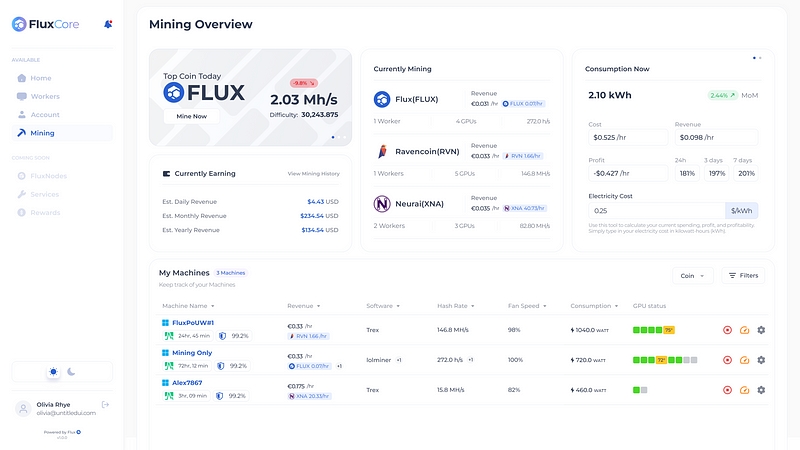Open FluxPoUW#1 machine link
Image resolution: width=800 pixels, height=450 pixels.
pyautogui.click(x=193, y=322)
